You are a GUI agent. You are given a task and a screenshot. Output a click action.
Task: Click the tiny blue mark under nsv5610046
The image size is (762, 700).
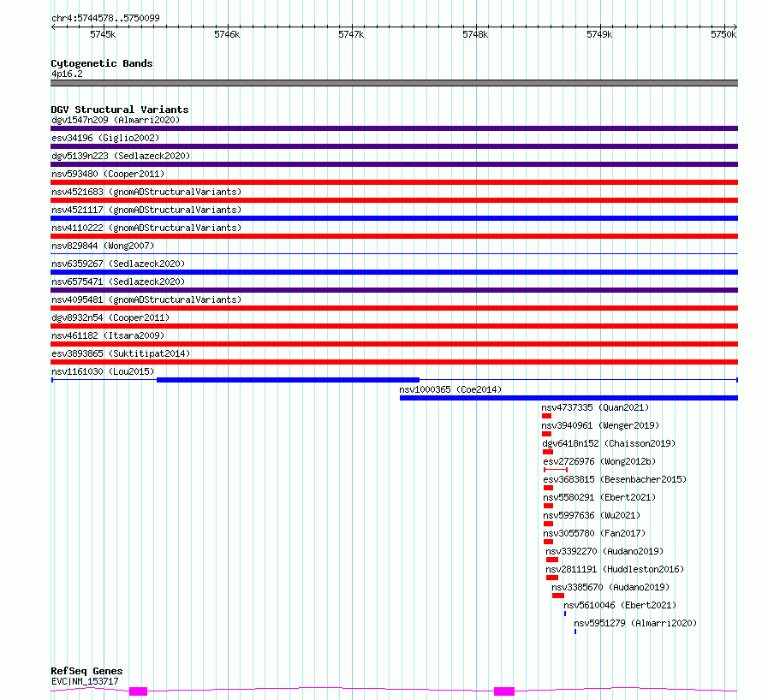pos(565,614)
